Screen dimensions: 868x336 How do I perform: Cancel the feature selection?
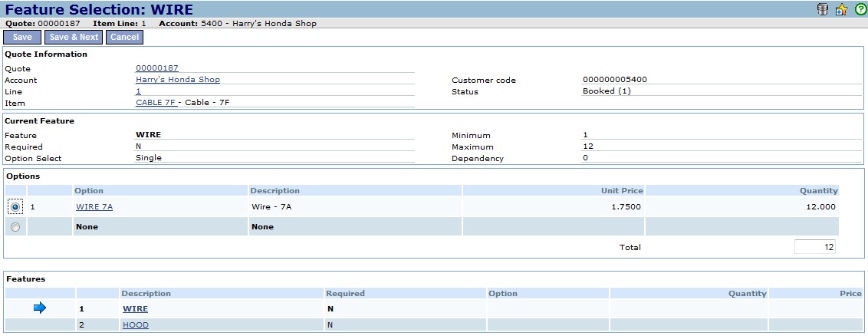pyautogui.click(x=124, y=37)
